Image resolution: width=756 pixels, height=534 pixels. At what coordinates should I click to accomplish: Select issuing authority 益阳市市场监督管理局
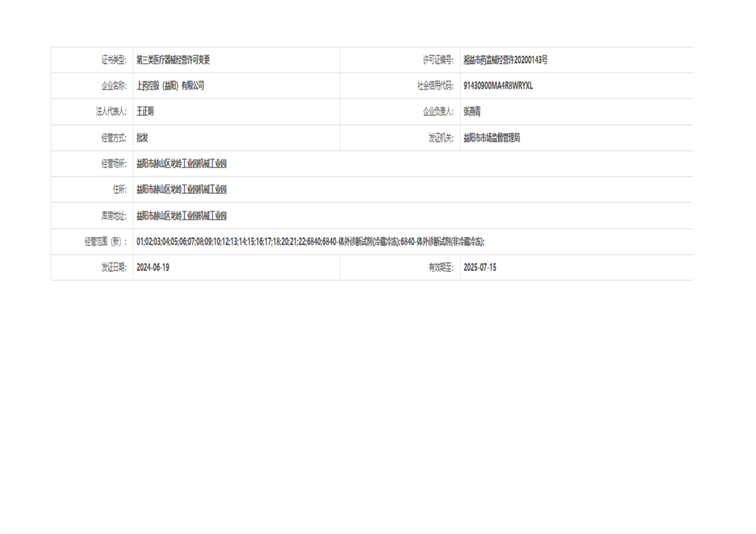click(491, 138)
